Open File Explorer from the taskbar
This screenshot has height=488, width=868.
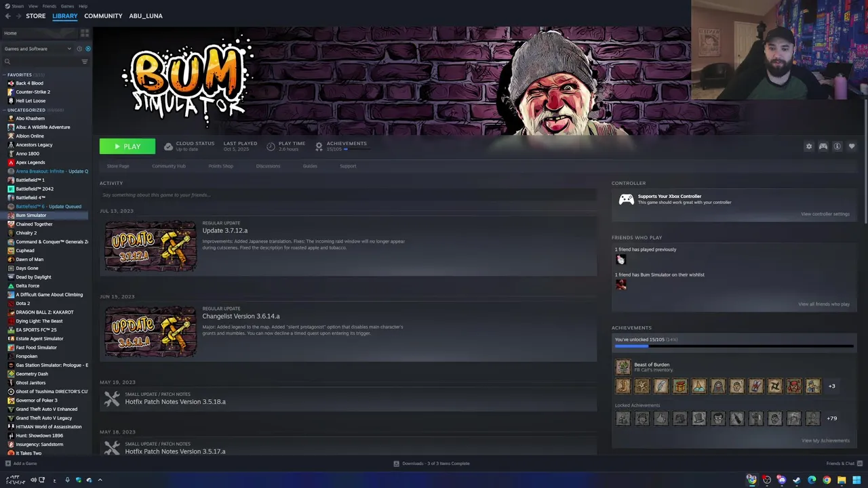click(842, 480)
